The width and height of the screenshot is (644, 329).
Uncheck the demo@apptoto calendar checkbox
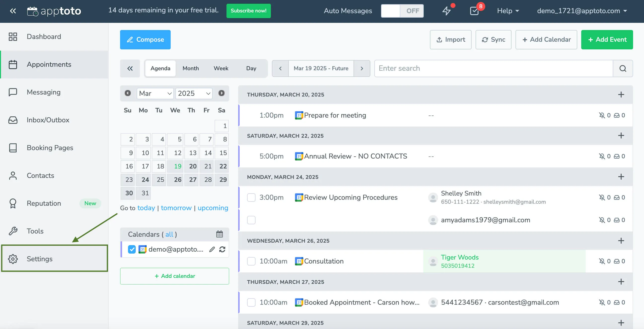(x=131, y=249)
